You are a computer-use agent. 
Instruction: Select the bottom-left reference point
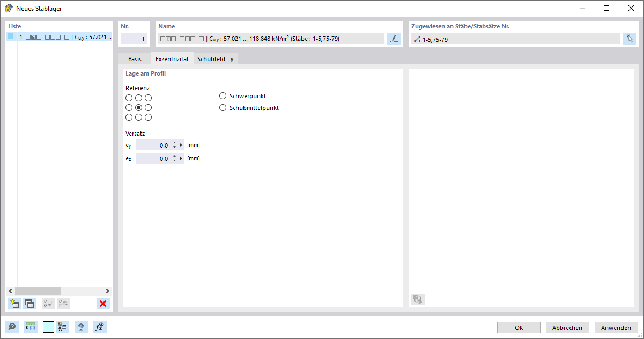point(129,117)
